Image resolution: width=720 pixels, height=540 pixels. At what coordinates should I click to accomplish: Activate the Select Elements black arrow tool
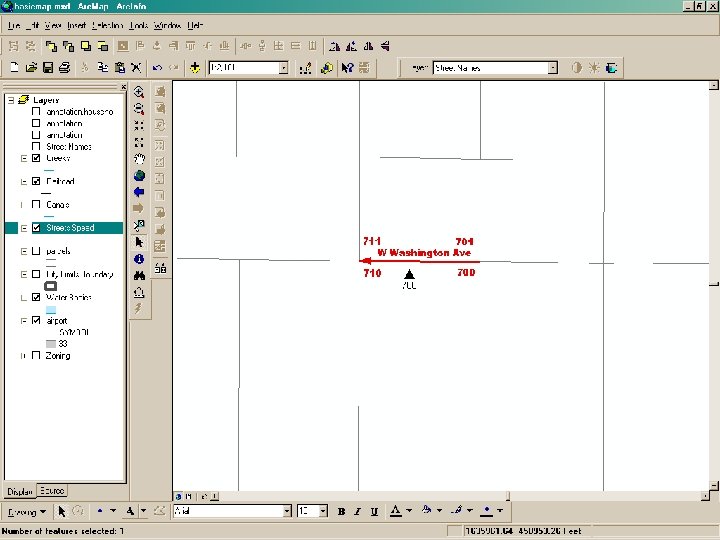[x=139, y=242]
